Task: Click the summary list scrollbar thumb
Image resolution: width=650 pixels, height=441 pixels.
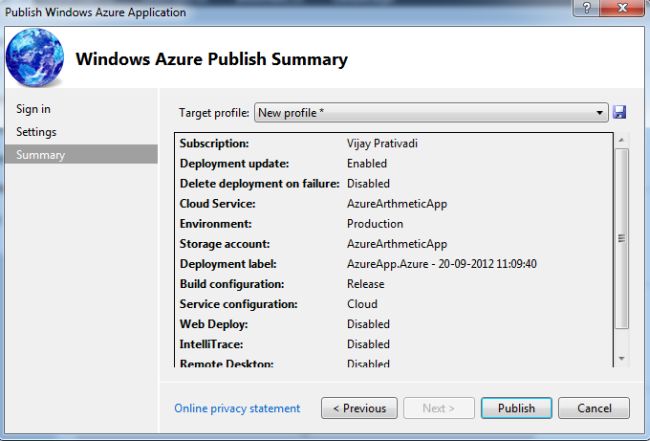Action: (621, 238)
